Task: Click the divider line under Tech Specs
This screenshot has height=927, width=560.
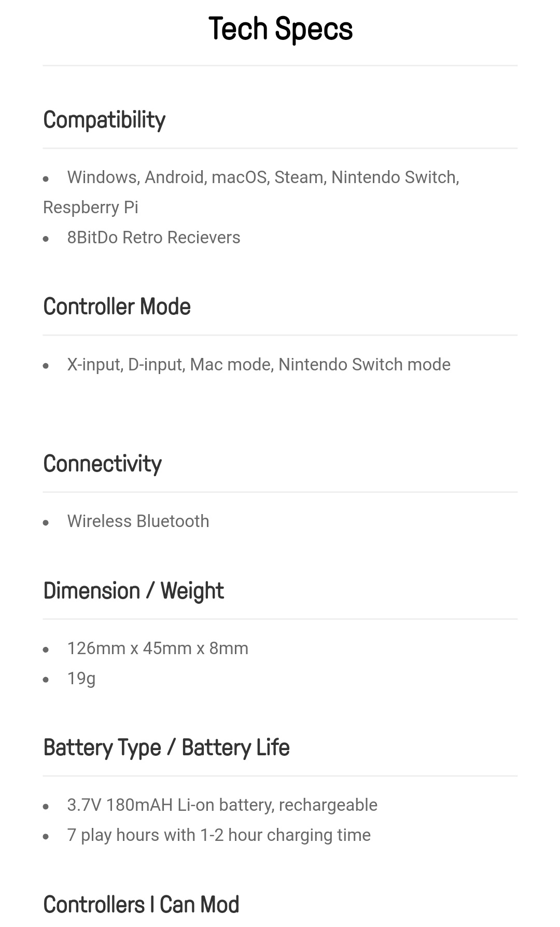Action: point(280,65)
